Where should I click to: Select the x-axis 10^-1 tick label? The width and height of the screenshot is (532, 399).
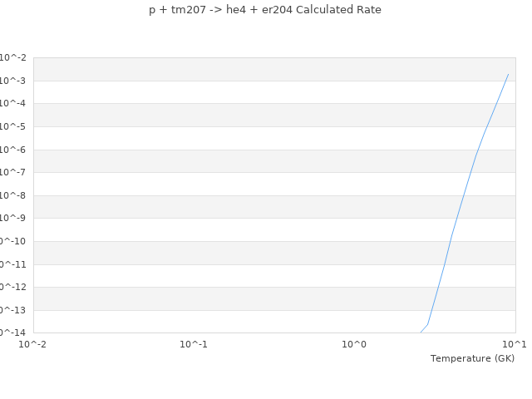194,344
